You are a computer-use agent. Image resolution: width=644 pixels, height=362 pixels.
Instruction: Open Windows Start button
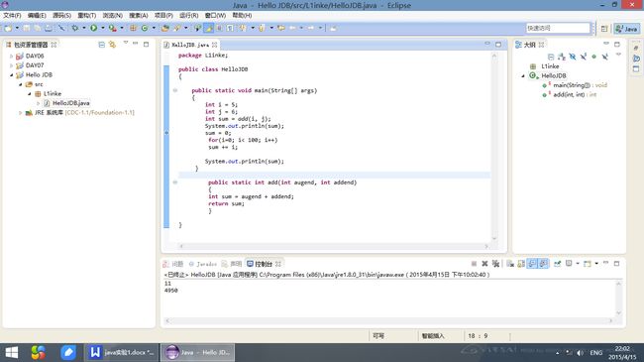12,352
